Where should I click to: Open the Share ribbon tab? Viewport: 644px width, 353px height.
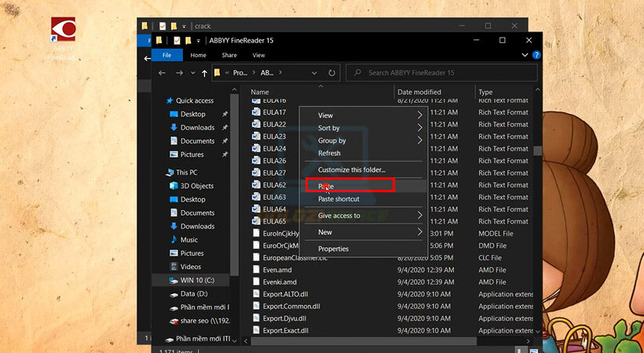(x=229, y=56)
